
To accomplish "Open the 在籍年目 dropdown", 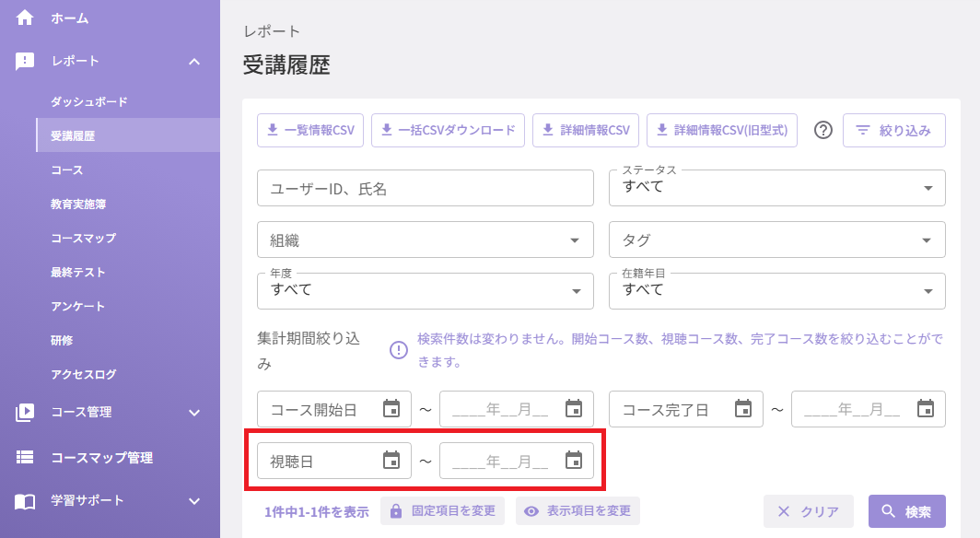I will [776, 291].
